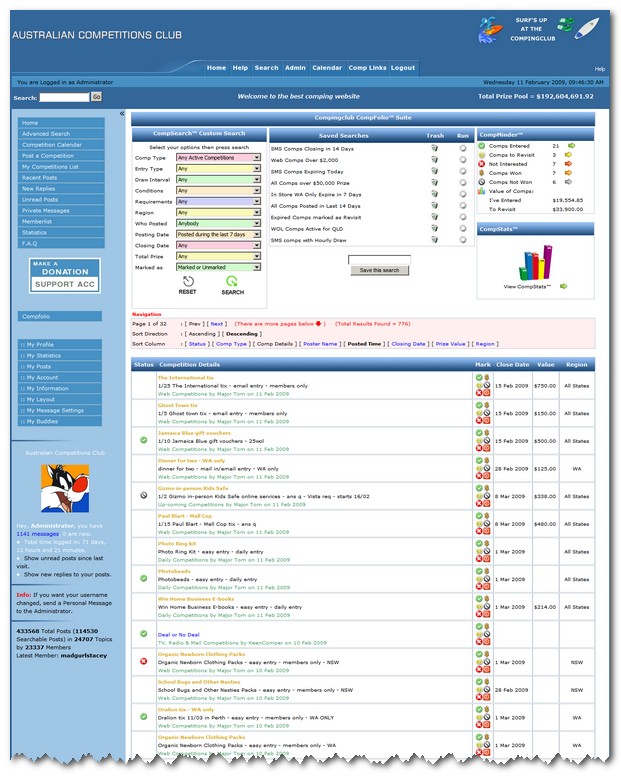Open the Calendar tab
621x781 pixels.
pyautogui.click(x=327, y=68)
